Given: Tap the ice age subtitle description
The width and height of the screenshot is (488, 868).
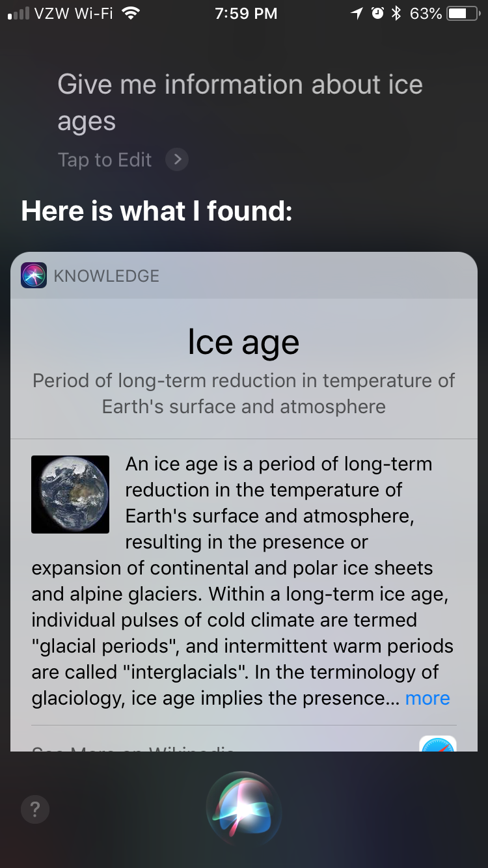Looking at the screenshot, I should [244, 393].
